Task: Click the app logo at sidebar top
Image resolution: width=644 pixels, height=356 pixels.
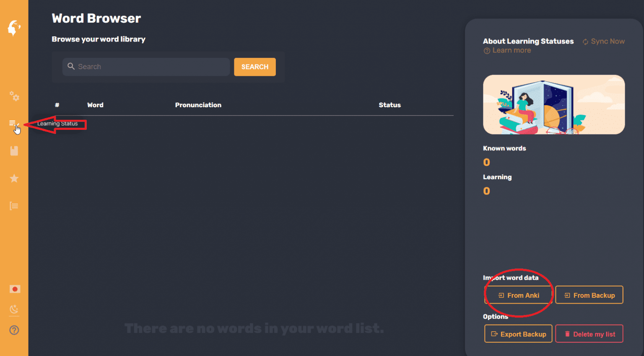Action: click(x=14, y=28)
